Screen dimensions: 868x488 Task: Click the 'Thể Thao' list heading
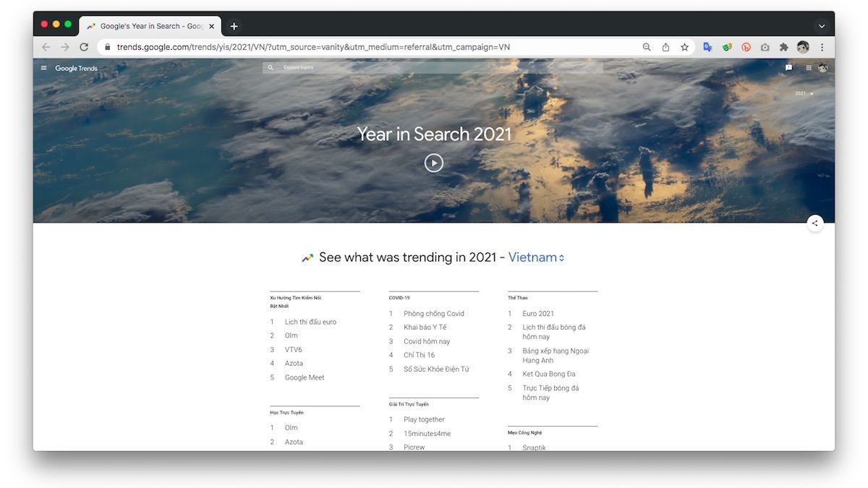tap(518, 298)
